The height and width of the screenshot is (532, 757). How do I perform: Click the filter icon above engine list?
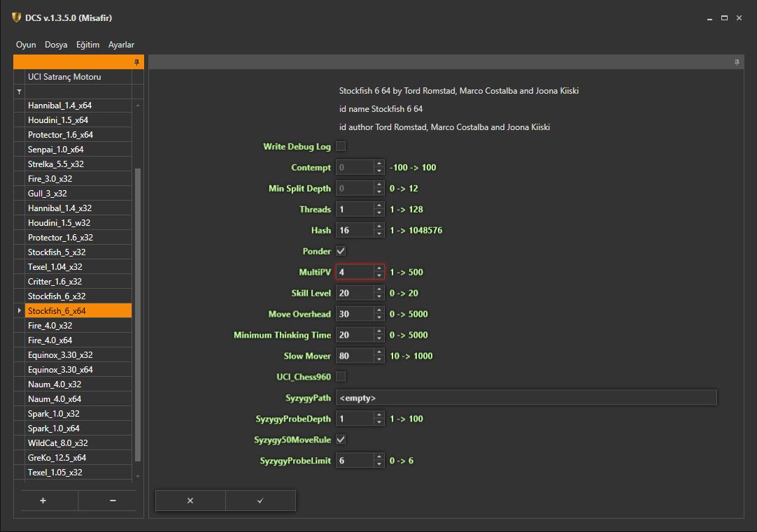[x=20, y=91]
